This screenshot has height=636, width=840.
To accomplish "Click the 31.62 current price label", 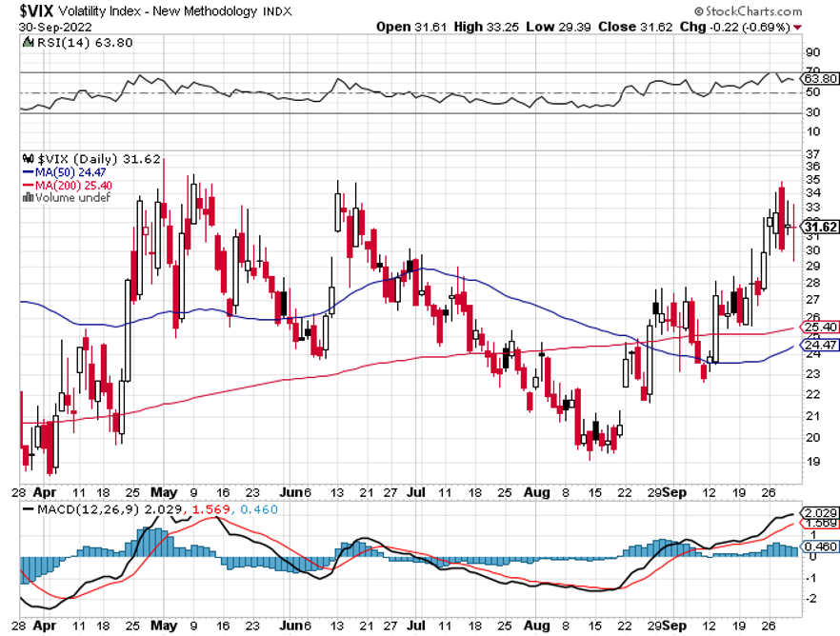I will point(820,227).
